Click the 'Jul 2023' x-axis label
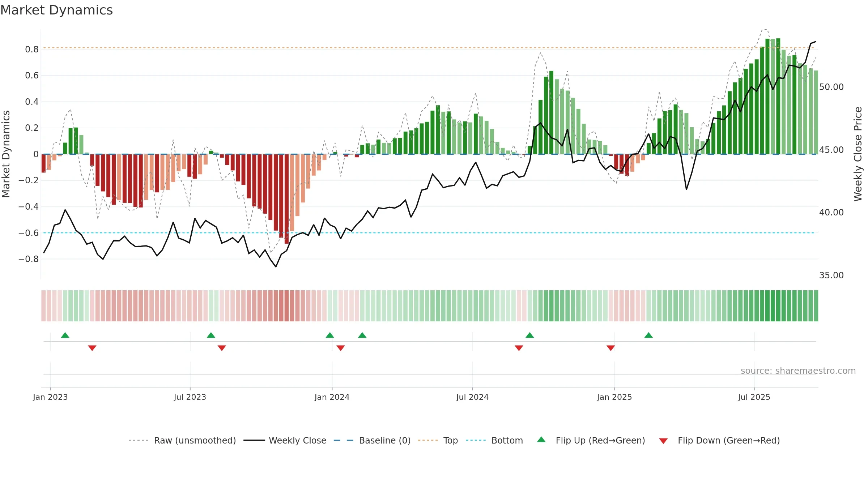This screenshot has height=488, width=868. [x=190, y=397]
